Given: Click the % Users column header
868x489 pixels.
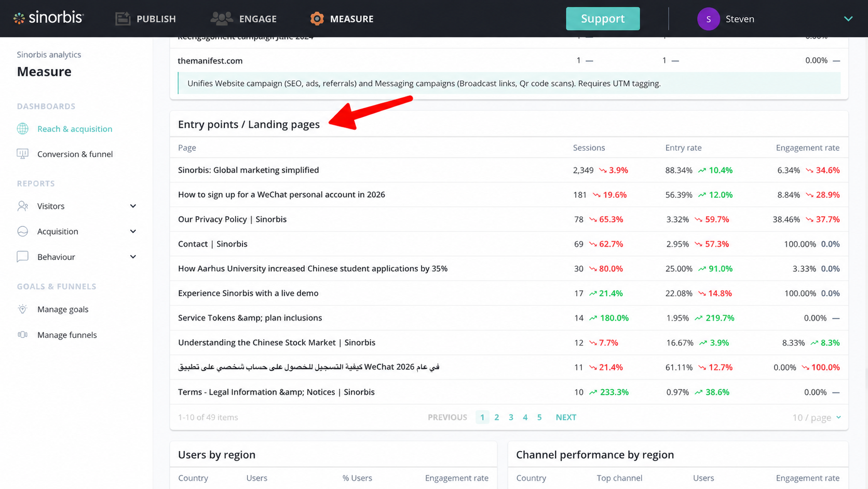Looking at the screenshot, I should pyautogui.click(x=357, y=478).
